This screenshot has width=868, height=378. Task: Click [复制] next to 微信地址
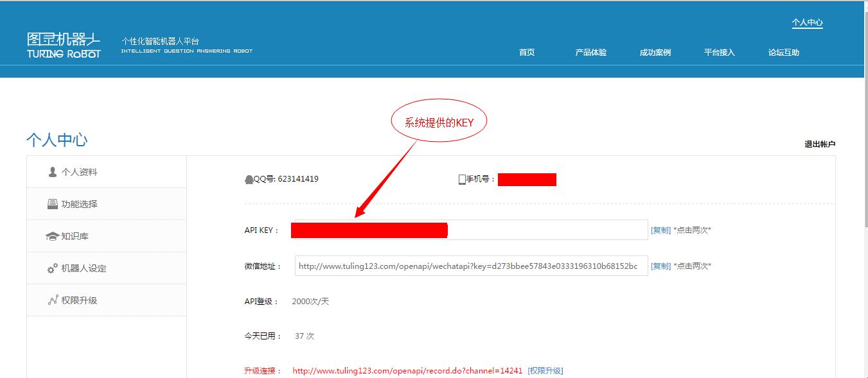(660, 266)
